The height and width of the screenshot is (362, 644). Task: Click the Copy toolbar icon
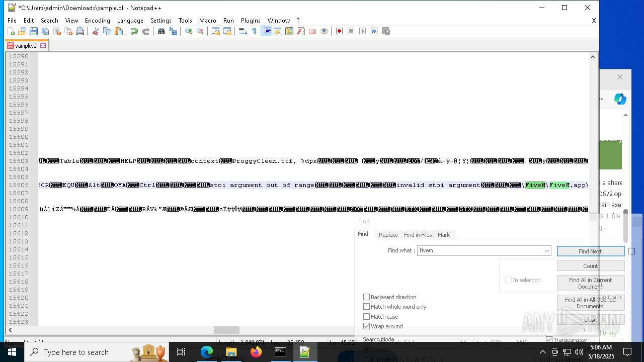point(107,31)
